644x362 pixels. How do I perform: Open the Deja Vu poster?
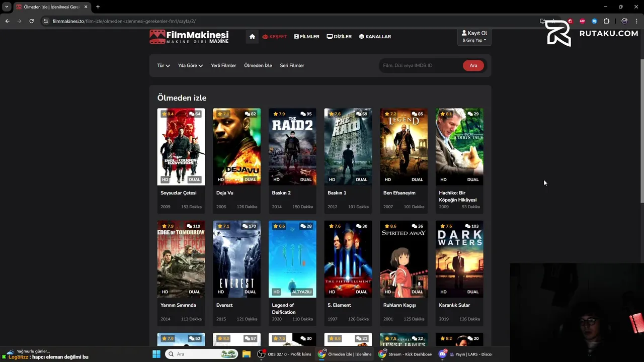pyautogui.click(x=236, y=147)
